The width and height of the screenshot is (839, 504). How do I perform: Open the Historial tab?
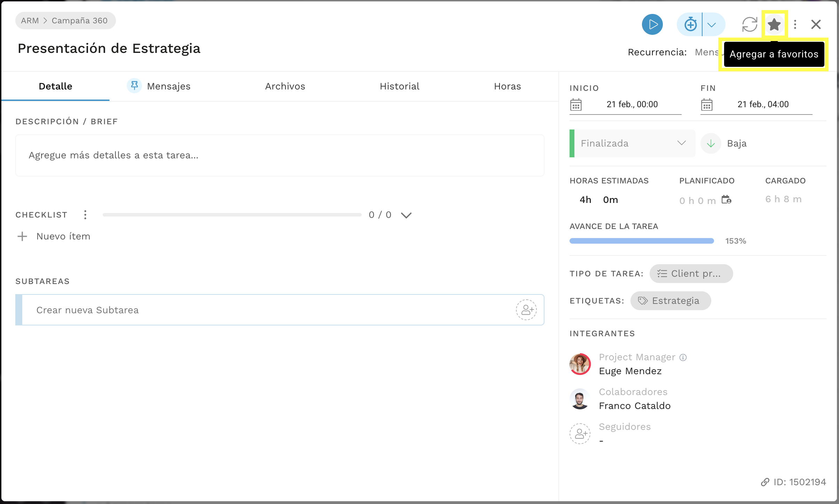point(399,86)
